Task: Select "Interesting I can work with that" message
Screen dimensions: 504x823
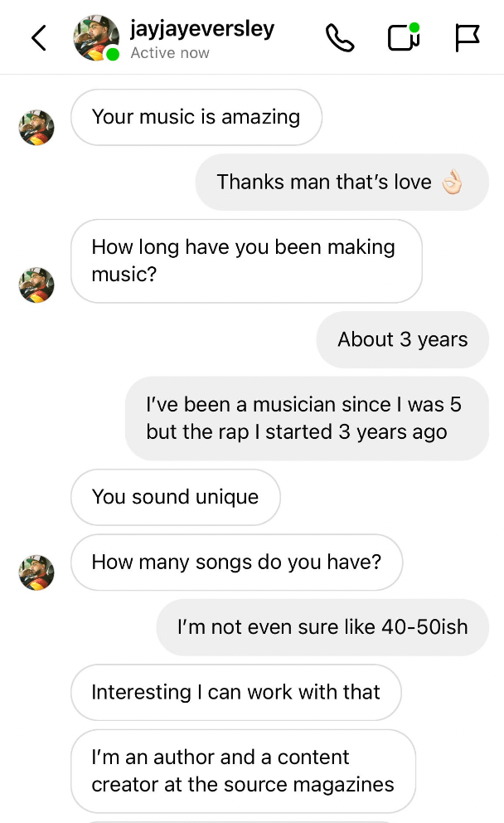Action: [235, 692]
